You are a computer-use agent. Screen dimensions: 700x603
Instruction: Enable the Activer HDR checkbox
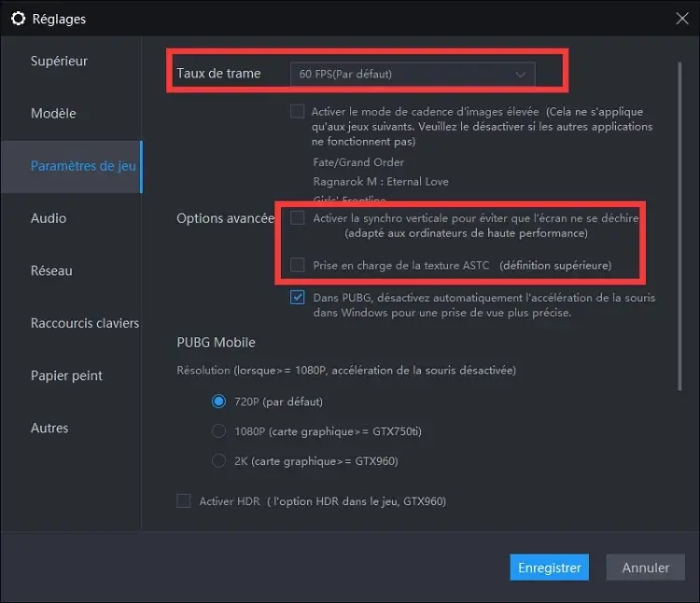184,501
